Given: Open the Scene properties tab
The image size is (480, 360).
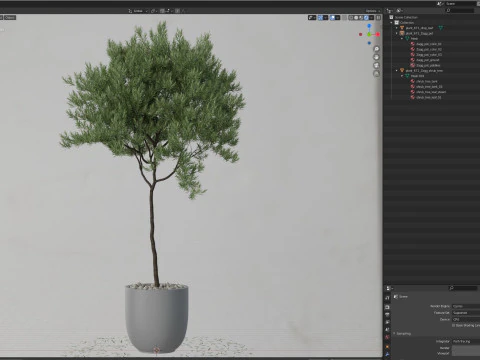Looking at the screenshot, I should coord(387,330).
